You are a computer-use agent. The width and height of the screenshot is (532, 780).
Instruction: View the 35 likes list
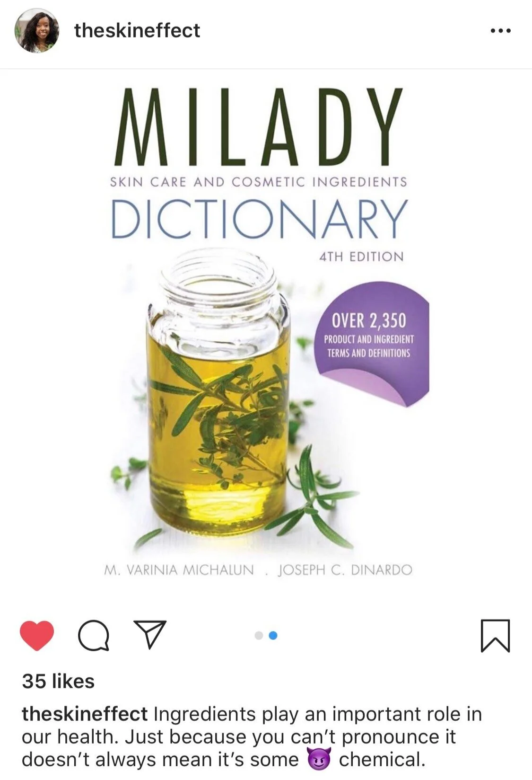coord(58,682)
